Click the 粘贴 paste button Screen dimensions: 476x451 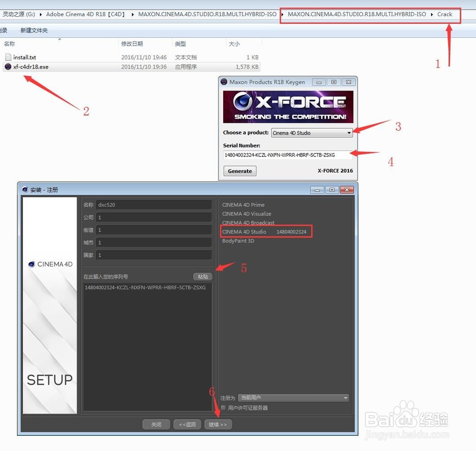coord(203,276)
